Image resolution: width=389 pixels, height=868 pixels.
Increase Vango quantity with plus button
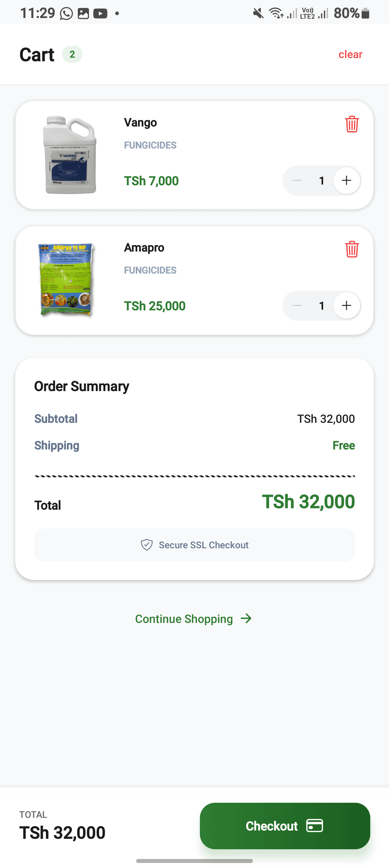tap(346, 181)
